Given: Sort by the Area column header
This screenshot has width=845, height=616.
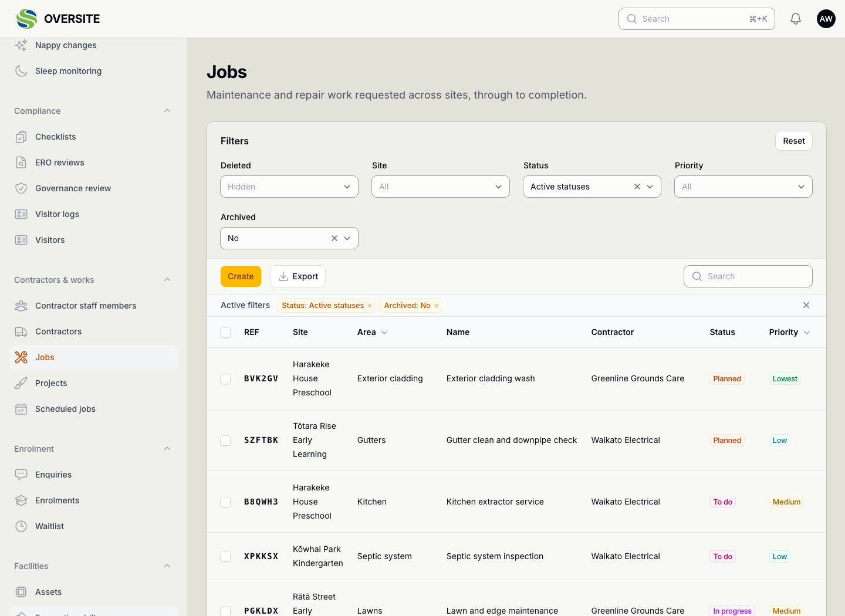Looking at the screenshot, I should (x=373, y=332).
